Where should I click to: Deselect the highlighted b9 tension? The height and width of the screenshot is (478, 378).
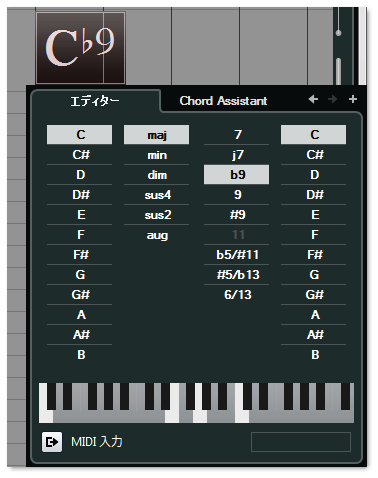tap(236, 175)
